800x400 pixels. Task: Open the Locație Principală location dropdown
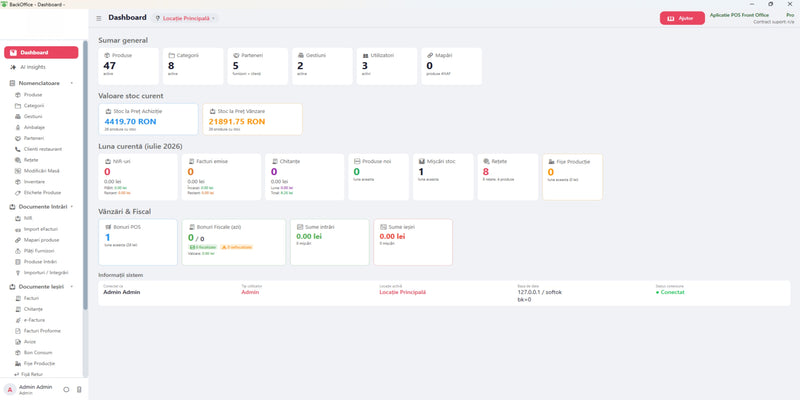tap(186, 18)
